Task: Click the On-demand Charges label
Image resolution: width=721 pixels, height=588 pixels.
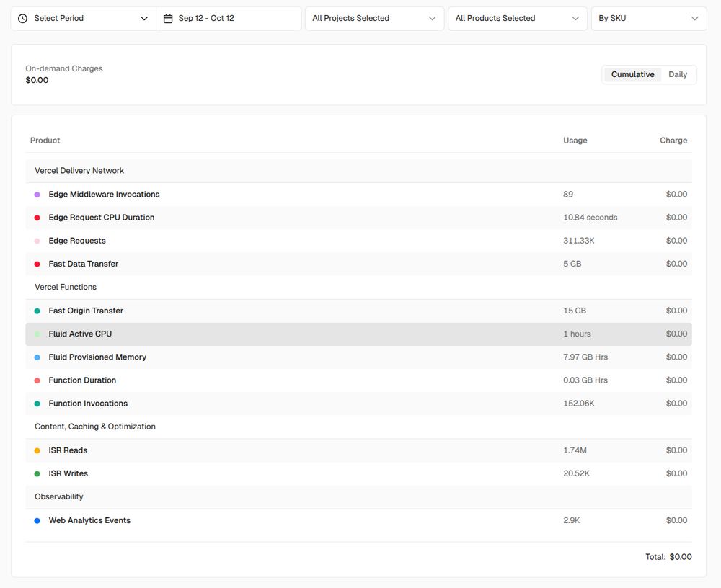Action: tap(64, 68)
